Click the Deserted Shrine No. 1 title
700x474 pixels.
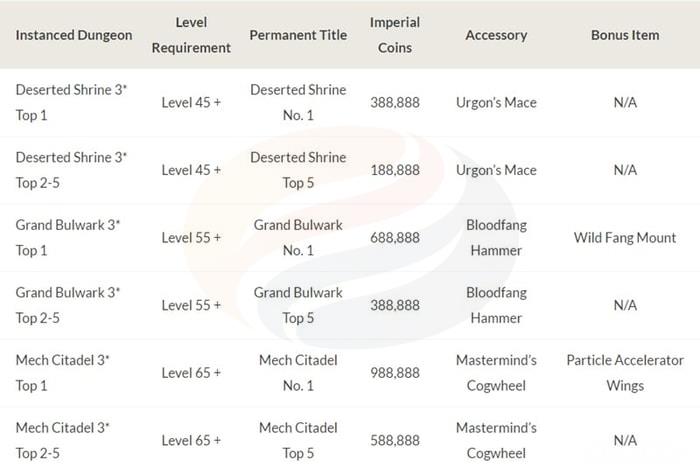pyautogui.click(x=298, y=102)
